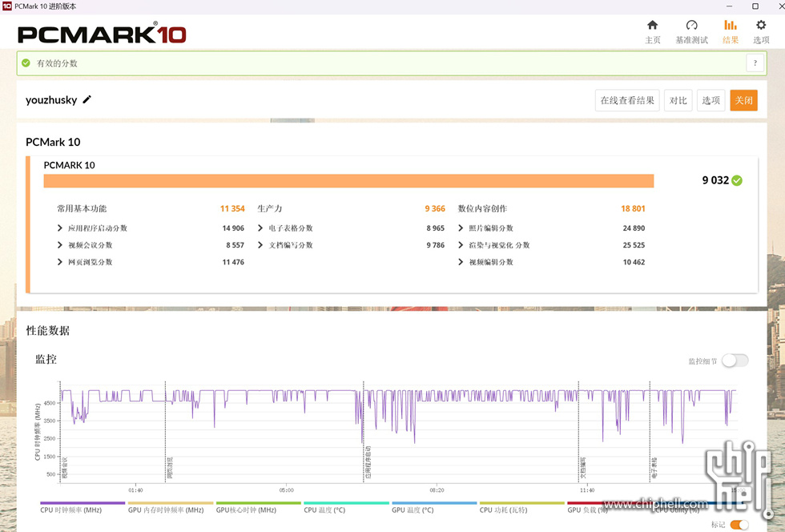Click the 生产力 score 9 366
The image size is (785, 532).
click(435, 208)
